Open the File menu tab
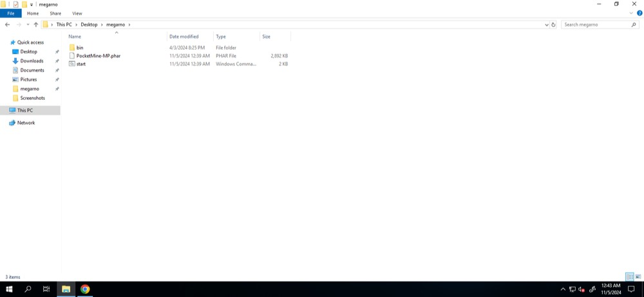 11,14
